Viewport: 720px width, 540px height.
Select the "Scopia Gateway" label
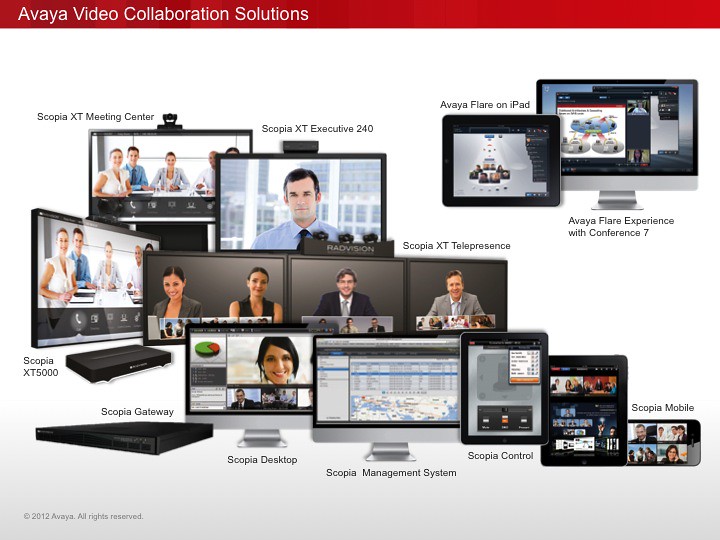[137, 412]
